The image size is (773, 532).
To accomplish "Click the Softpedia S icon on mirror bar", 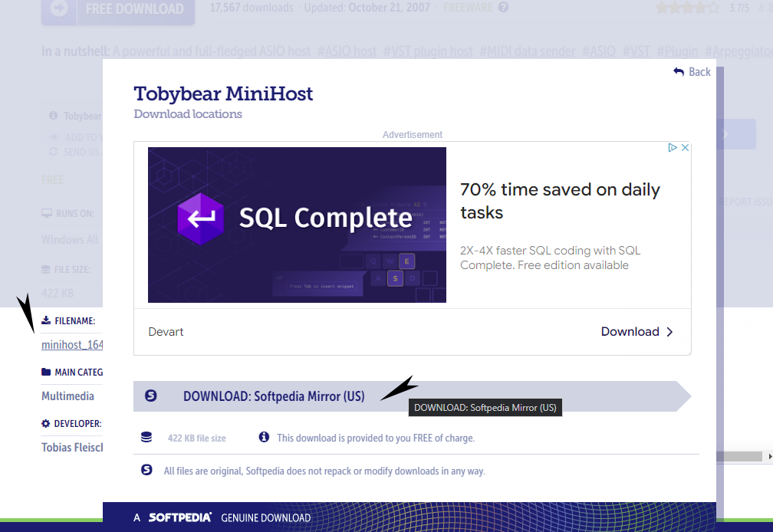I will click(151, 396).
